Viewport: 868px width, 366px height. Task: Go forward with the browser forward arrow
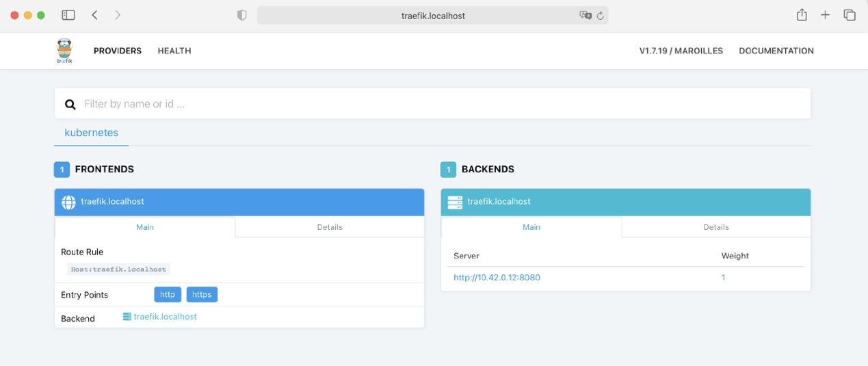click(118, 15)
